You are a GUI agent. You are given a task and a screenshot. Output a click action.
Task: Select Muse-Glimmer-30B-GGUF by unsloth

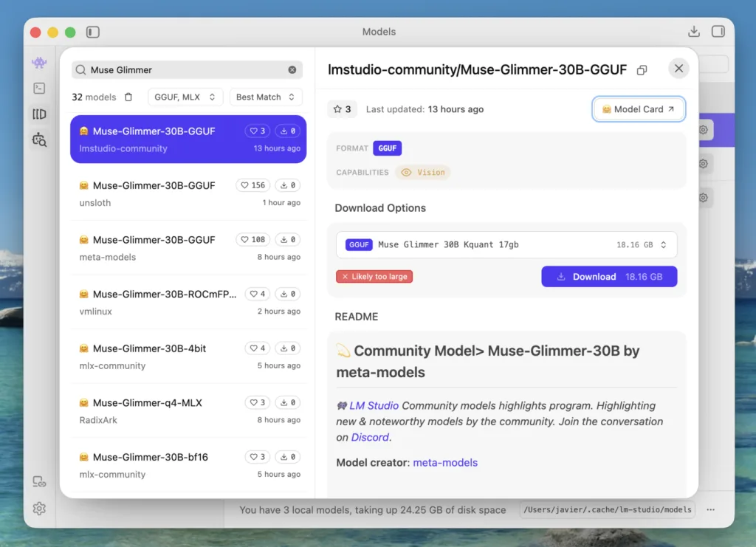(x=188, y=193)
